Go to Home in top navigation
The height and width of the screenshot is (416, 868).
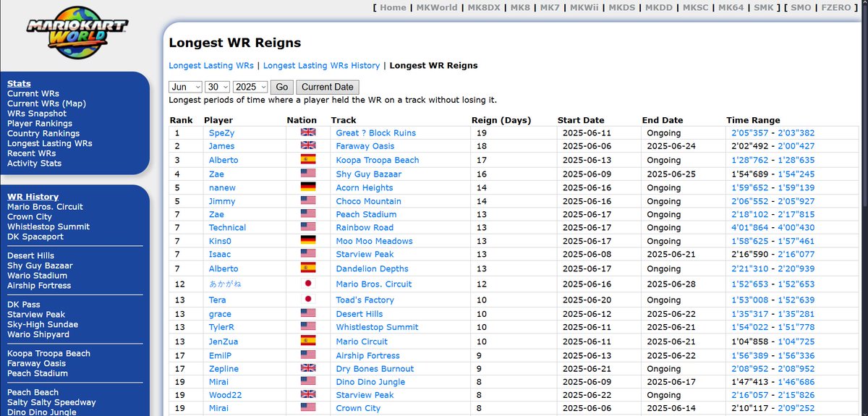click(x=393, y=7)
